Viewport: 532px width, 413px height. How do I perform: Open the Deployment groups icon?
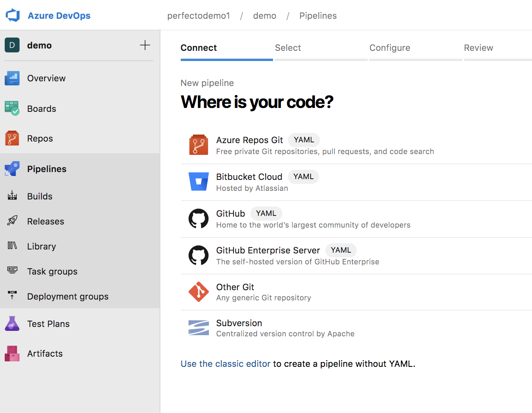click(12, 296)
